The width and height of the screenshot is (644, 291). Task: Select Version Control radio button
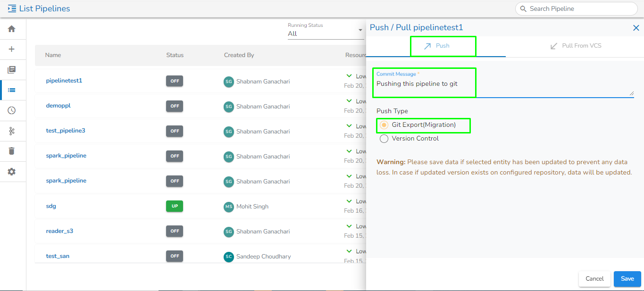click(x=384, y=139)
